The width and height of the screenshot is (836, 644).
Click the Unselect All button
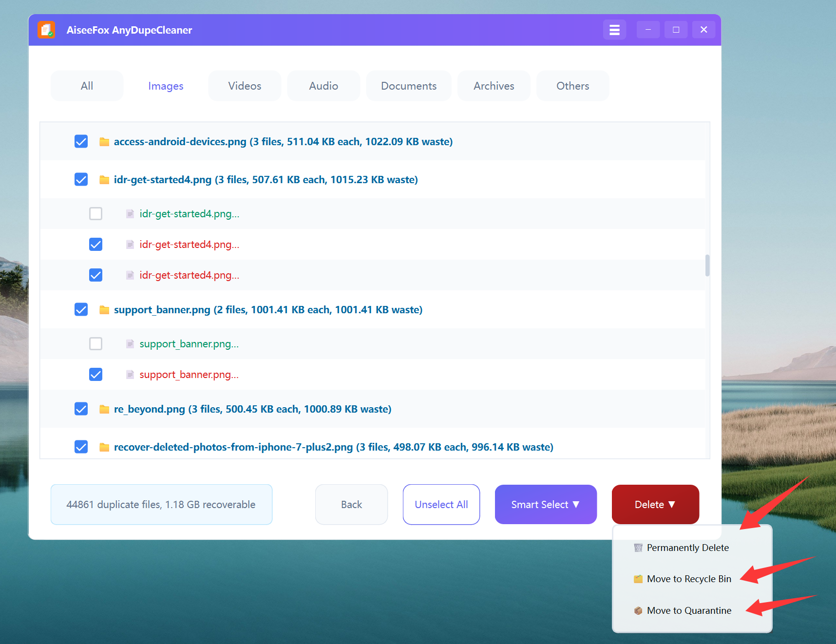(x=441, y=505)
